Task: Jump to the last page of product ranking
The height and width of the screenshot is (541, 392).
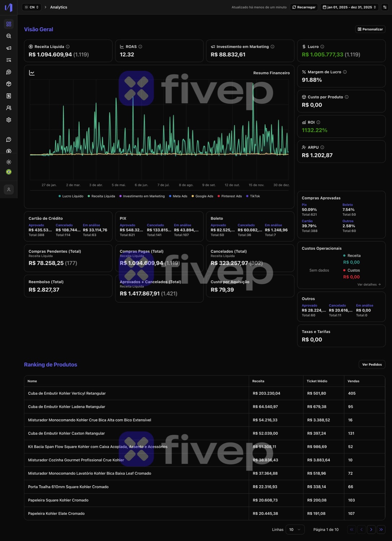Action: 381,529
